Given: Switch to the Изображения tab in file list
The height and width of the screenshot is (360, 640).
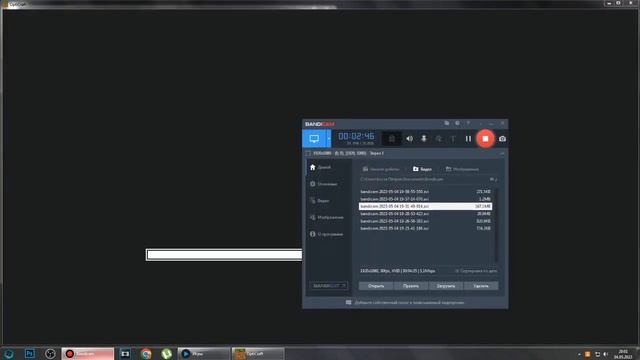Looking at the screenshot, I should point(462,169).
